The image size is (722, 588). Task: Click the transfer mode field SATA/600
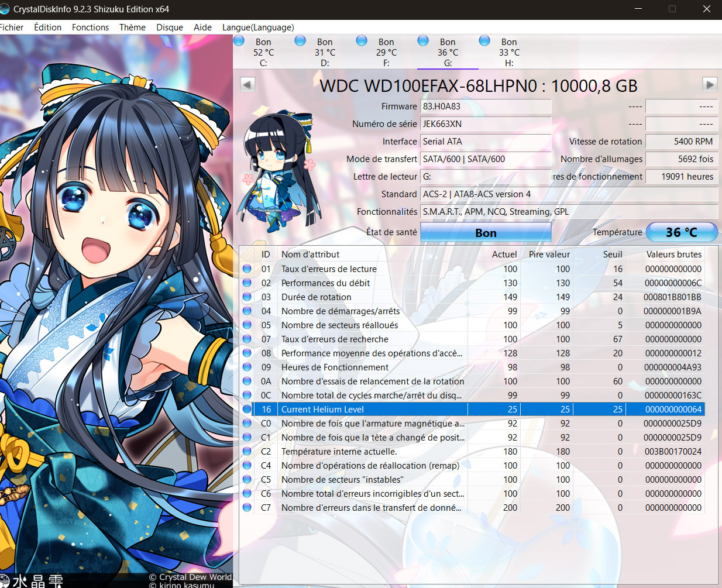click(486, 159)
